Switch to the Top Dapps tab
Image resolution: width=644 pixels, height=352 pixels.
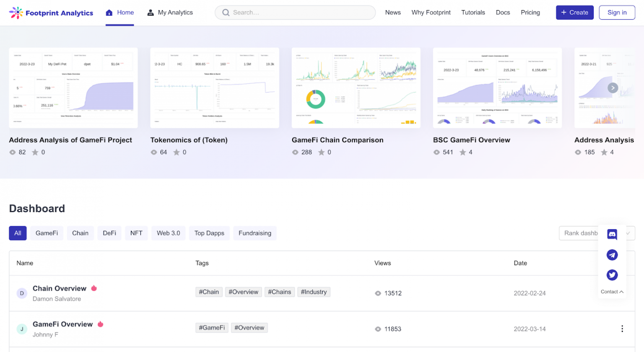pos(209,233)
